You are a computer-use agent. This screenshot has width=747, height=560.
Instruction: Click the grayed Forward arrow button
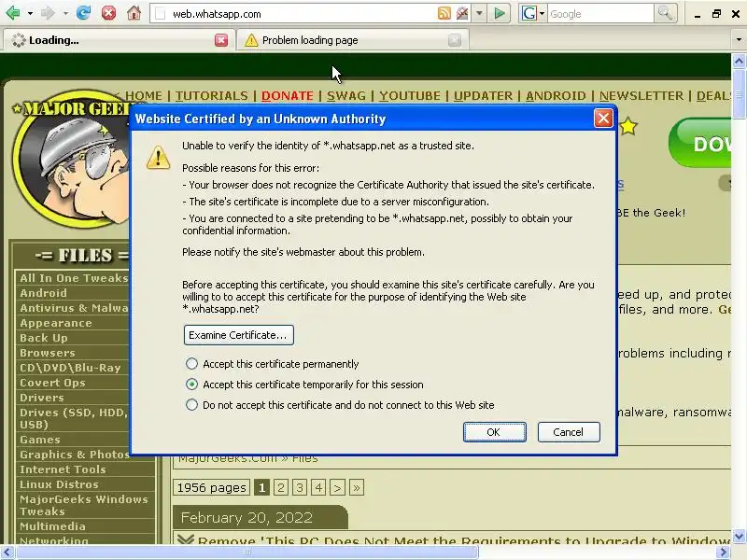click(x=48, y=13)
